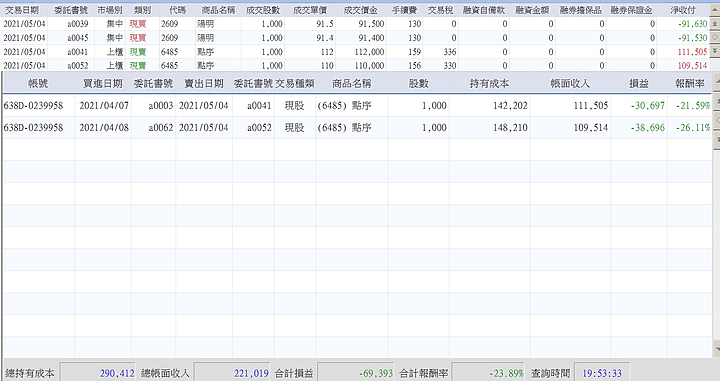Click the scroll-up arrow of the transaction list
This screenshot has width=720, height=381.
[714, 10]
